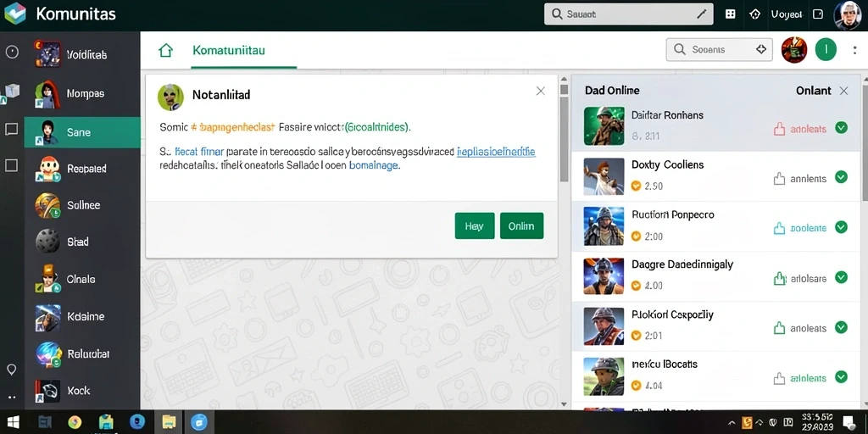This screenshot has height=434, width=868.
Task: Click thumbs-up for Ruotiom Ponpecro
Action: pyautogui.click(x=779, y=228)
